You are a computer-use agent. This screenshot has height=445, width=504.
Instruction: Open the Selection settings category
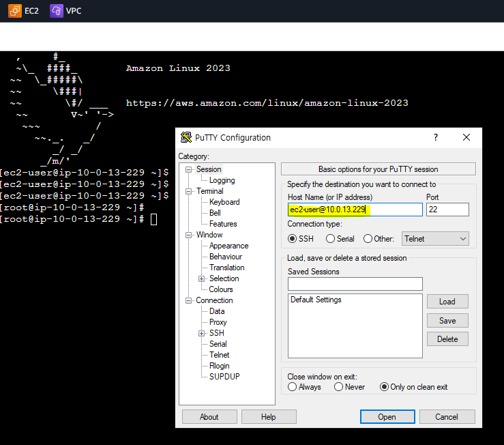tap(224, 278)
